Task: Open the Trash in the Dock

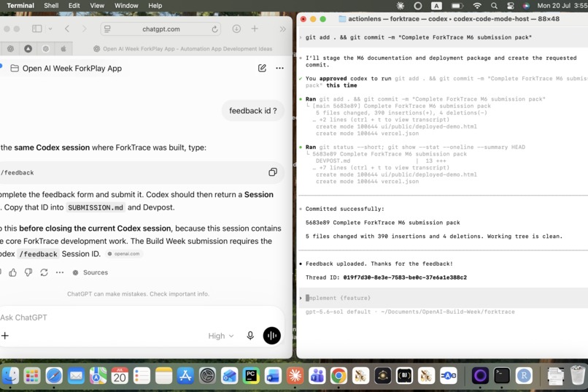Action: pos(577,375)
